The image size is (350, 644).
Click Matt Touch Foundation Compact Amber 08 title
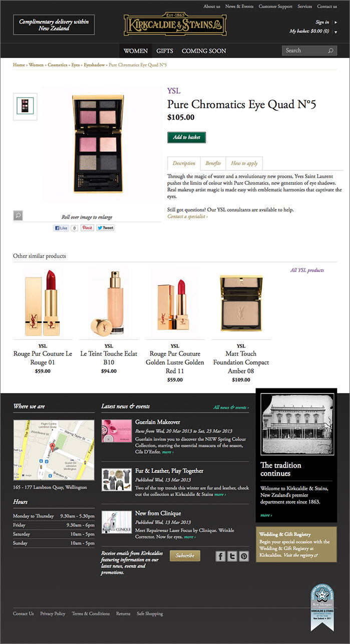(x=241, y=362)
